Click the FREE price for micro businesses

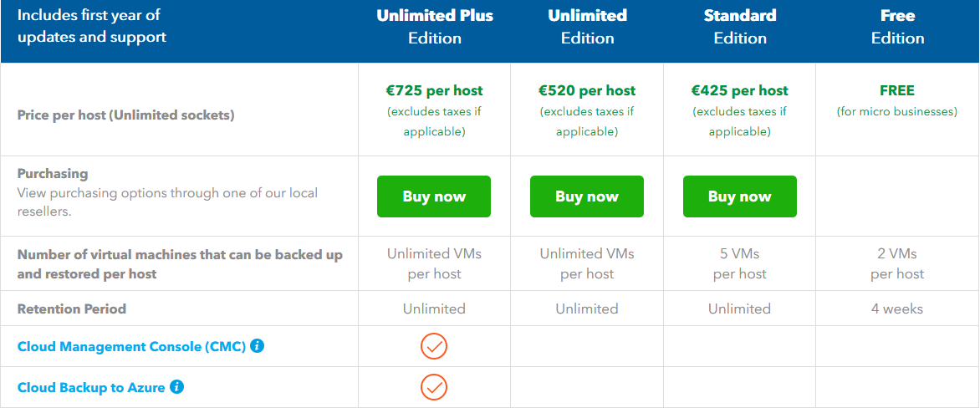897,90
